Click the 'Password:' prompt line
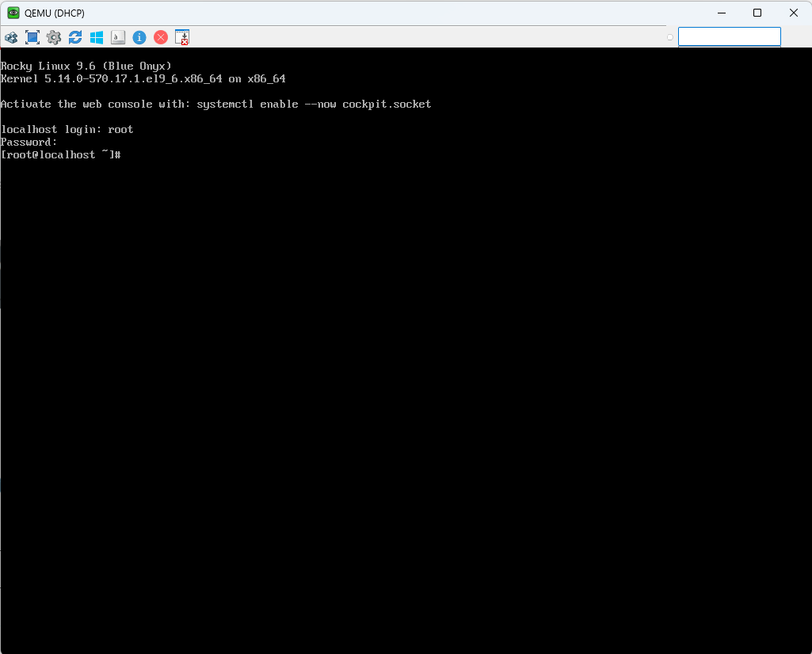The height and width of the screenshot is (654, 812). (x=29, y=142)
